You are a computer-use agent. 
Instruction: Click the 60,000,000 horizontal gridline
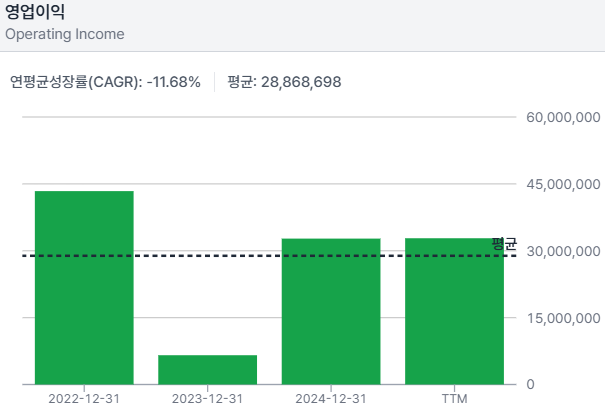(x=270, y=118)
